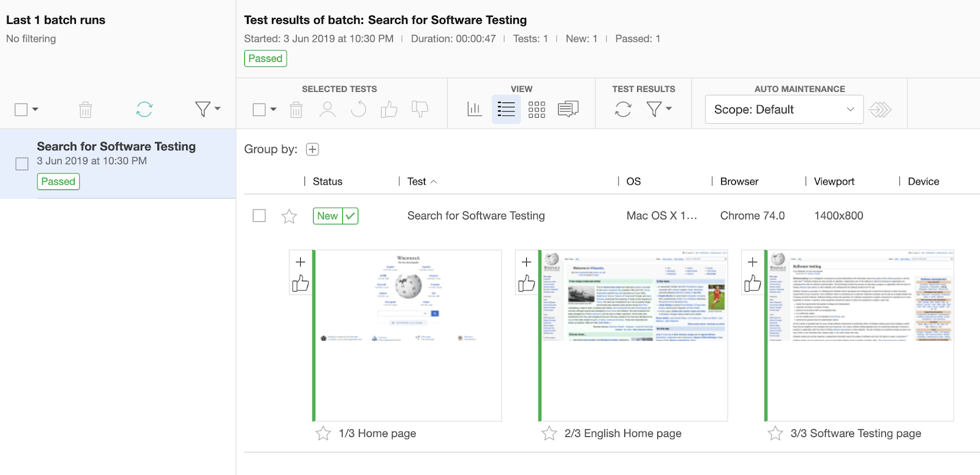
Task: Expand the English Home page step plus icon
Action: 527,262
